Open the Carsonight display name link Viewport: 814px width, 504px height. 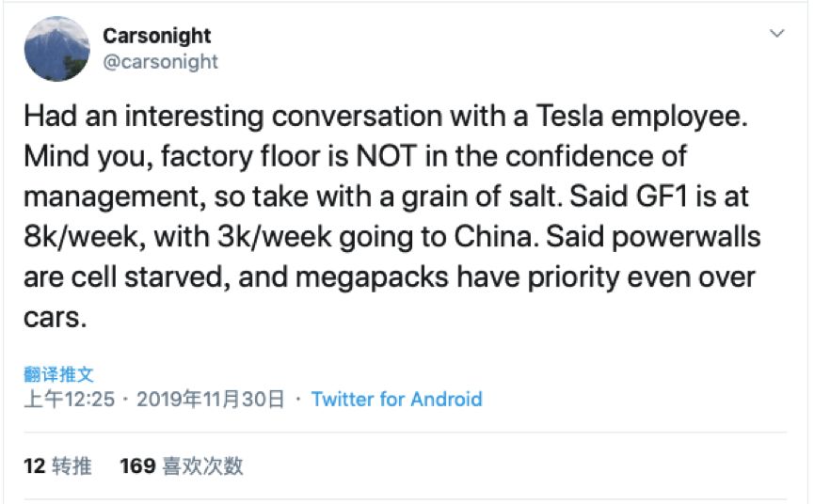[x=156, y=36]
